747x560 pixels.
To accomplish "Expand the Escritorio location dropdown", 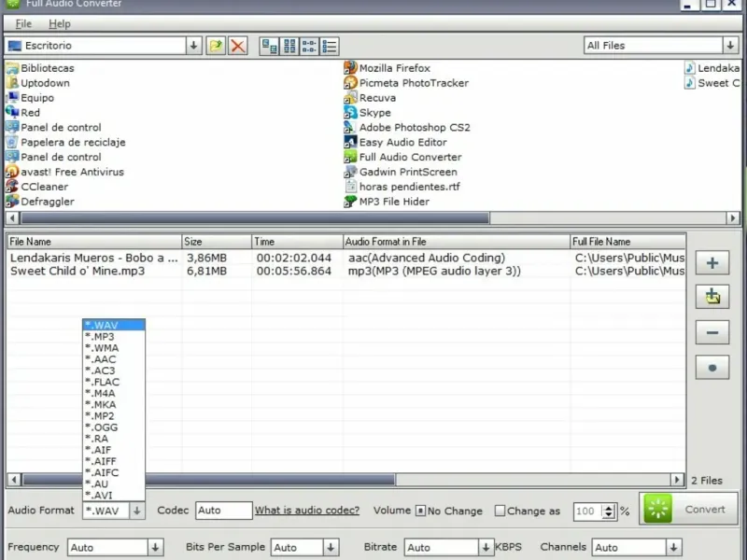I will coord(193,46).
